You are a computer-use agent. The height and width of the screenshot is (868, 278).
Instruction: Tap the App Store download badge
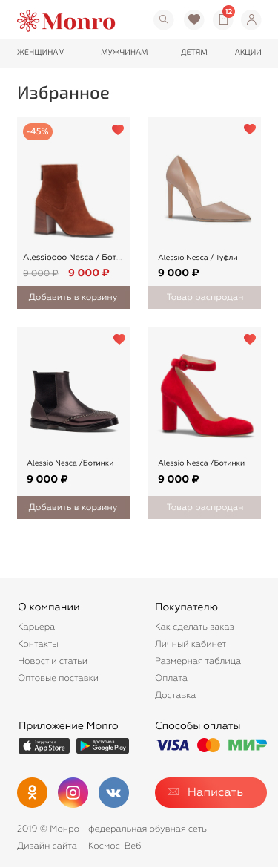tap(44, 745)
